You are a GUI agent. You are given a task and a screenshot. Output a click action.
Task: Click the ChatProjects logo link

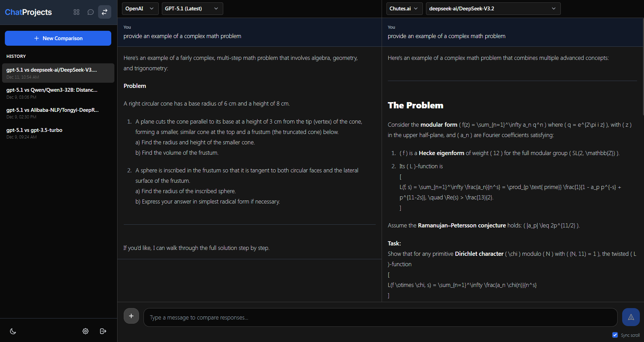(x=28, y=12)
